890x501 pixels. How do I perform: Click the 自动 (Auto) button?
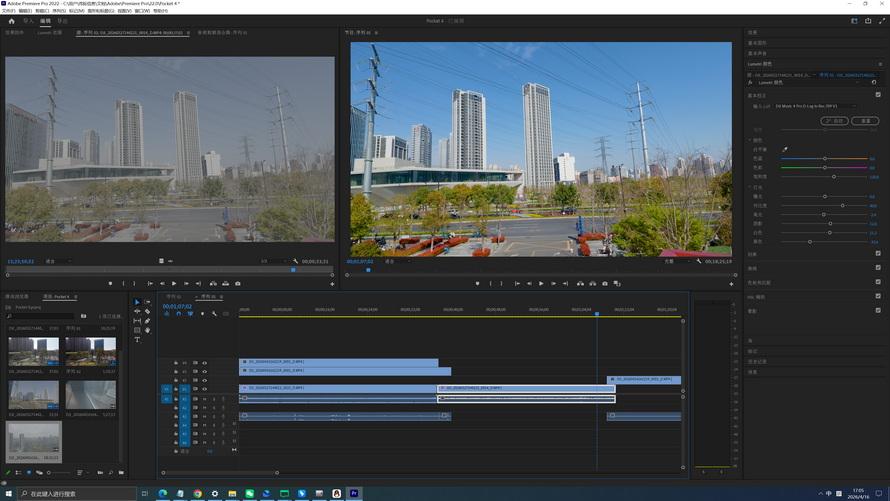click(x=833, y=121)
